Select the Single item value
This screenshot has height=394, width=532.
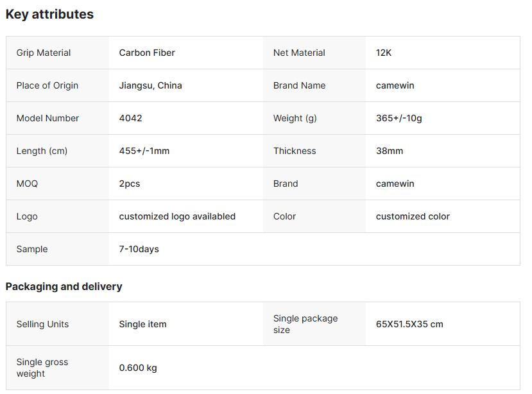[x=142, y=324]
